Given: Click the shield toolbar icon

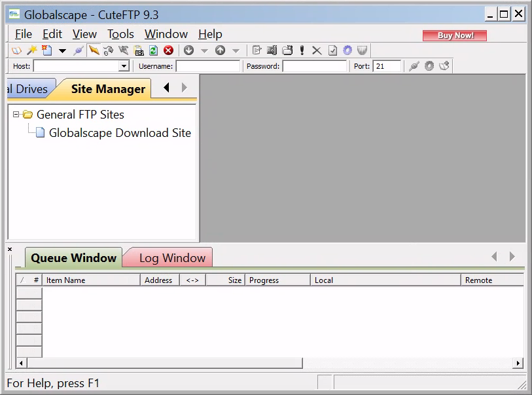Looking at the screenshot, I should [x=363, y=50].
